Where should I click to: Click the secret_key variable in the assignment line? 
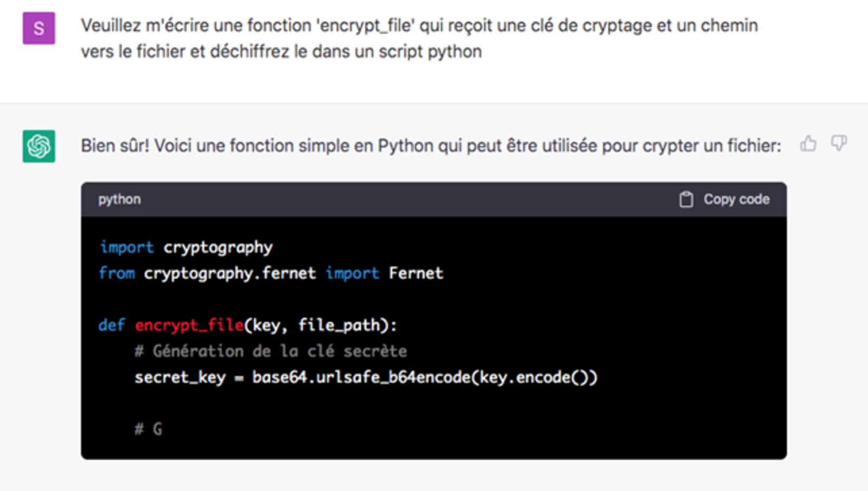[x=180, y=377]
